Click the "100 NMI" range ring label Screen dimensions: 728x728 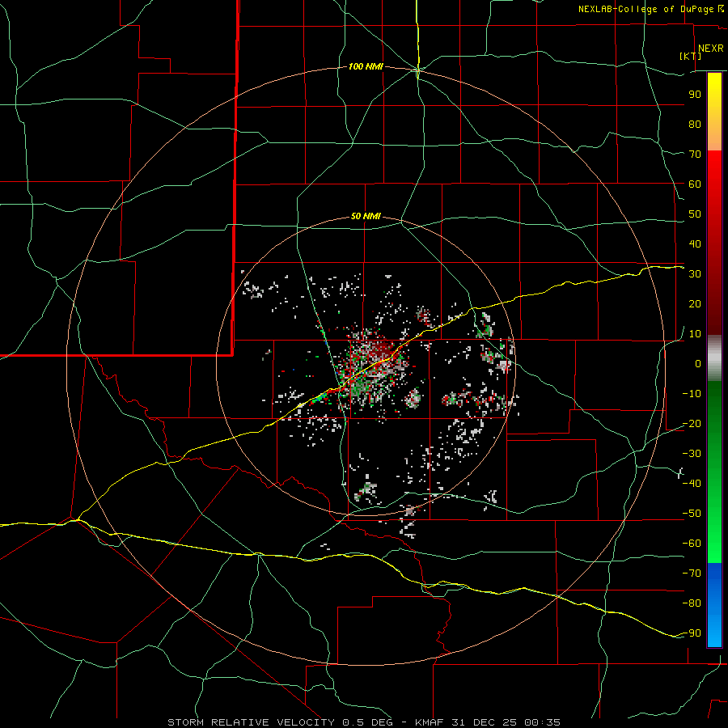pyautogui.click(x=366, y=67)
